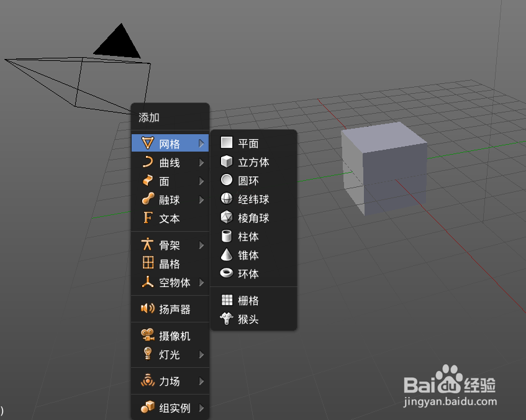Click the surface icon beside 面
526x420 pixels.
click(148, 181)
